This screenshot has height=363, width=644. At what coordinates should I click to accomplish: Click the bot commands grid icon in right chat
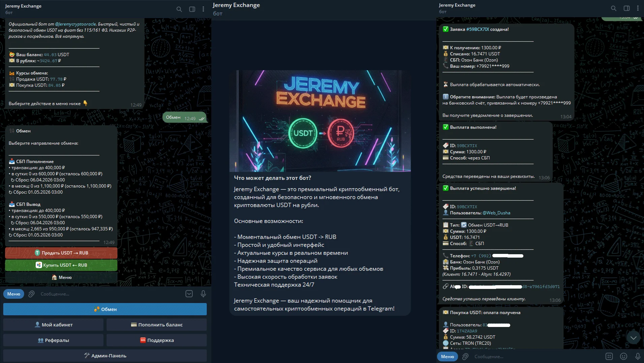(x=609, y=356)
